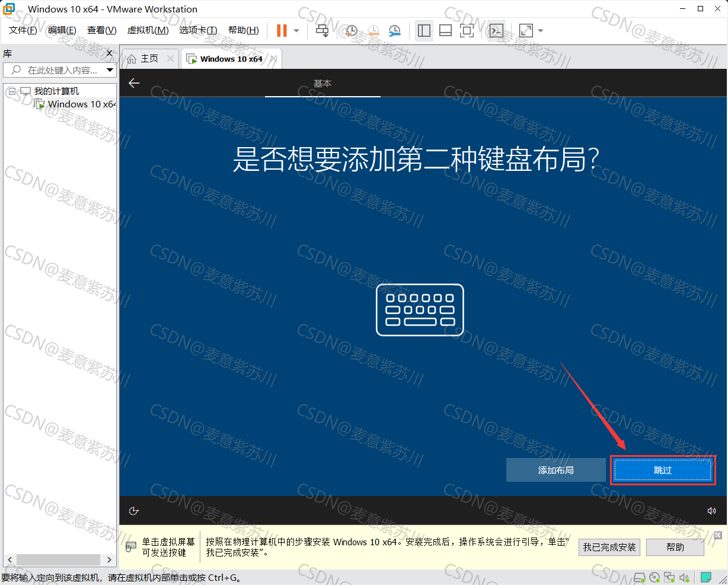
Task: Toggle the library sidebar view icon
Action: [424, 30]
